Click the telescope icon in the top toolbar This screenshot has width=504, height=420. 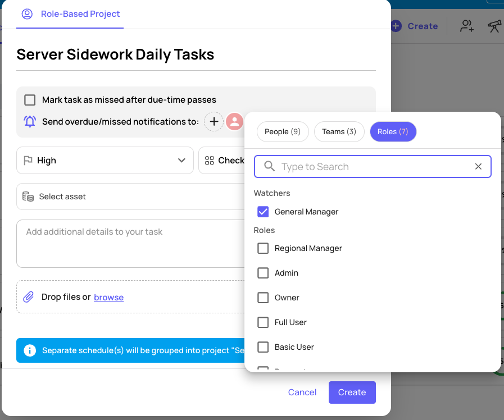pos(494,26)
